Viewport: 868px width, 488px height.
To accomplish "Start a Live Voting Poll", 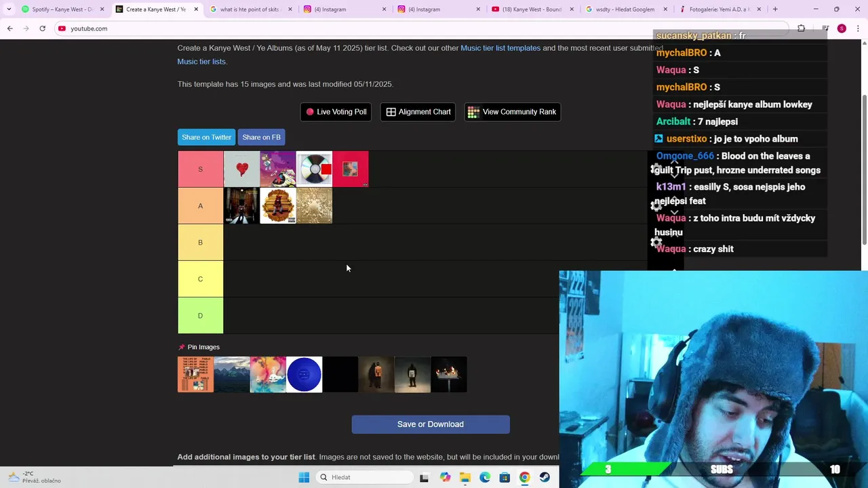I will tap(336, 112).
